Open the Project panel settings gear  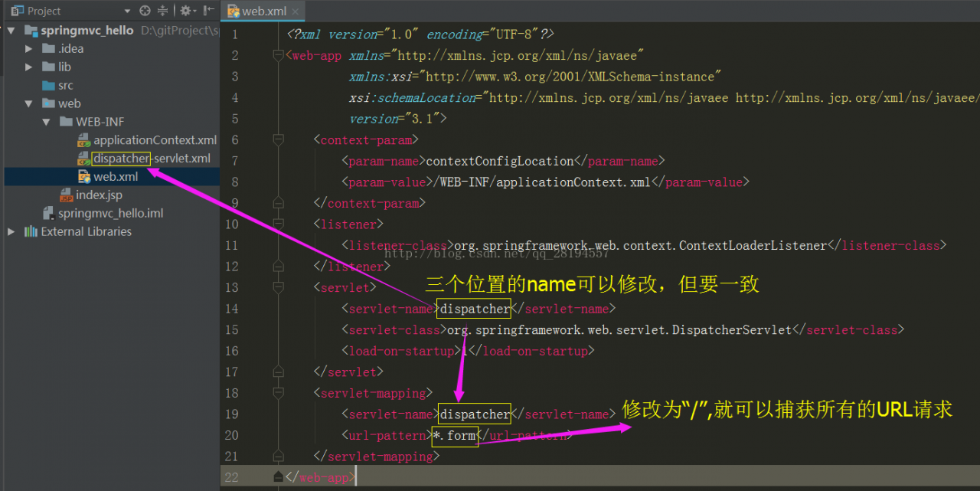185,11
